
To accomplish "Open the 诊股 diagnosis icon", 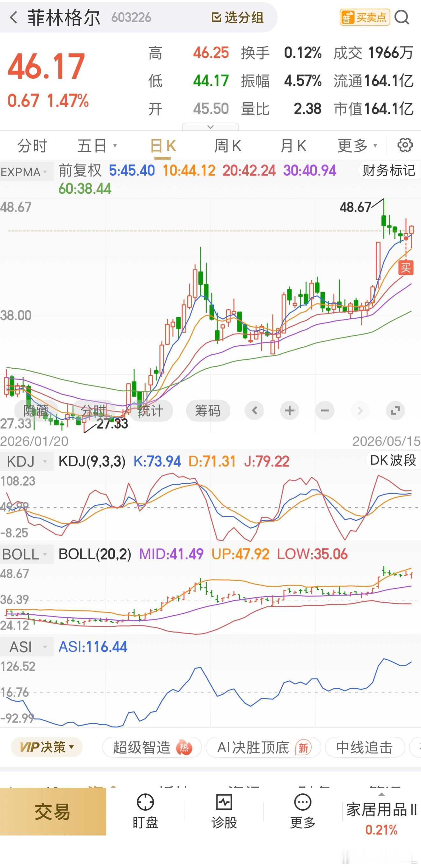I will click(224, 811).
